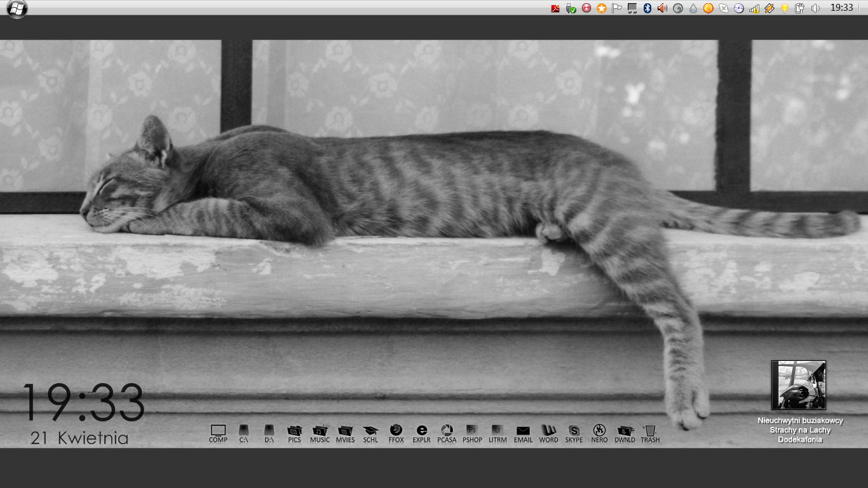Click the Bluetooth tray icon
Screen dimensions: 868x488
[x=648, y=8]
